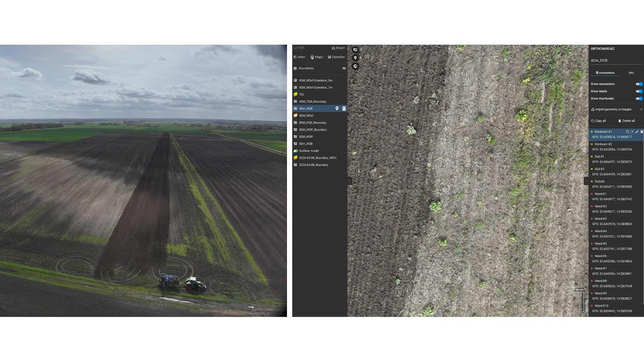Edit Nordwest #1 with the pencil icon

637,132
